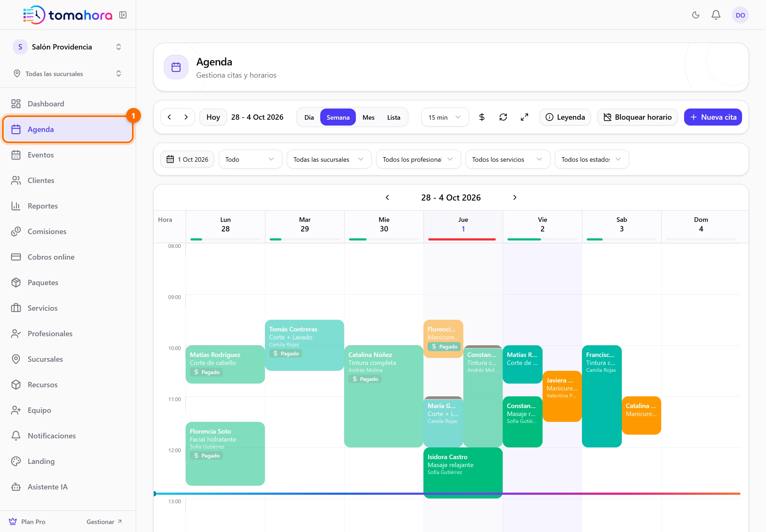The width and height of the screenshot is (766, 532).
Task: Open Asistente IA section
Action: pos(68,487)
